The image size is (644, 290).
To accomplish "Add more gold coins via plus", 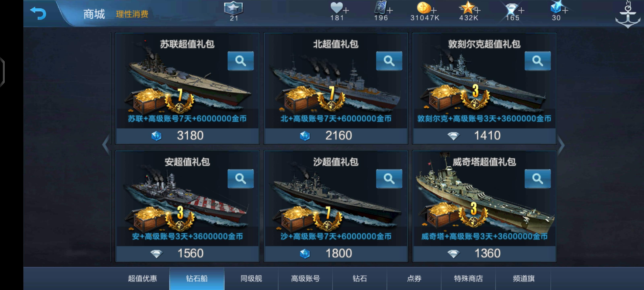I will tap(434, 10).
